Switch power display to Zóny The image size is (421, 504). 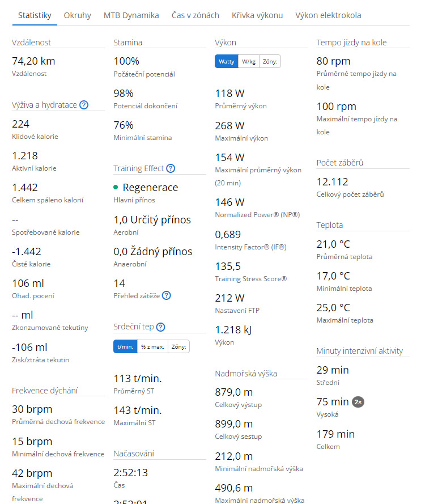pyautogui.click(x=270, y=62)
